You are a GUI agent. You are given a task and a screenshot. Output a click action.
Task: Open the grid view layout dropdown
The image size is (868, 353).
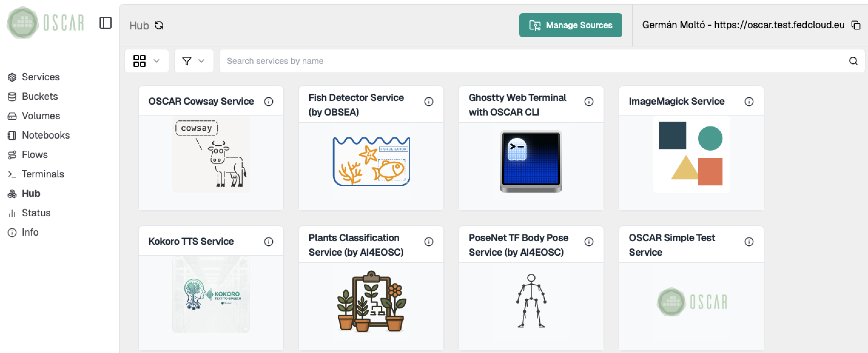point(146,61)
